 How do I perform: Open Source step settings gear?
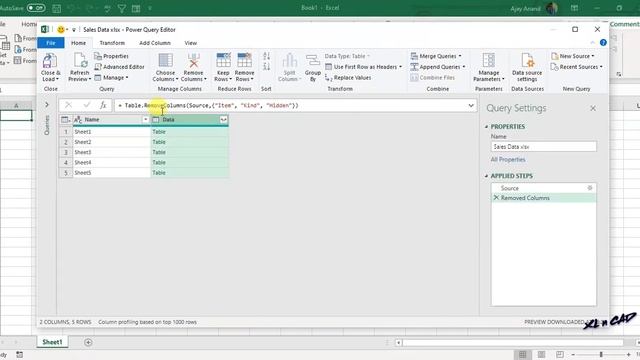[x=589, y=188]
